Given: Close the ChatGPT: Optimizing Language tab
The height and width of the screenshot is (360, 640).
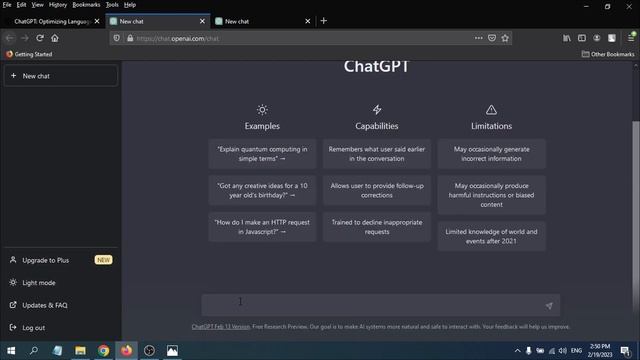Looking at the screenshot, I should pos(97,21).
